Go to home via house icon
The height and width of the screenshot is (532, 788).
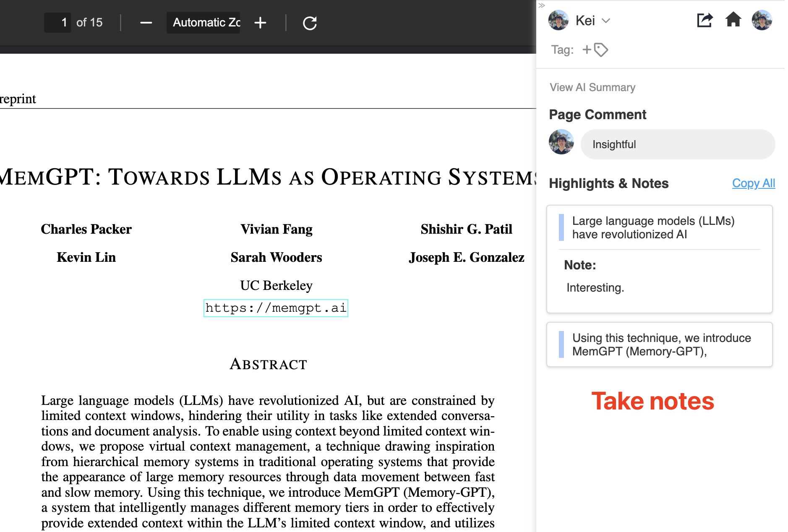(733, 20)
